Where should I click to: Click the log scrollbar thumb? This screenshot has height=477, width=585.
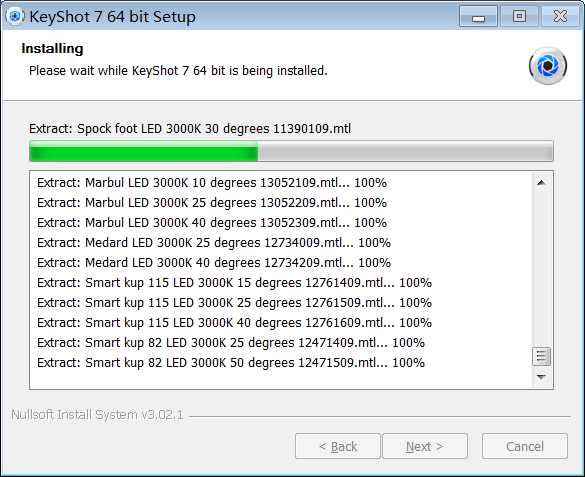pyautogui.click(x=541, y=357)
